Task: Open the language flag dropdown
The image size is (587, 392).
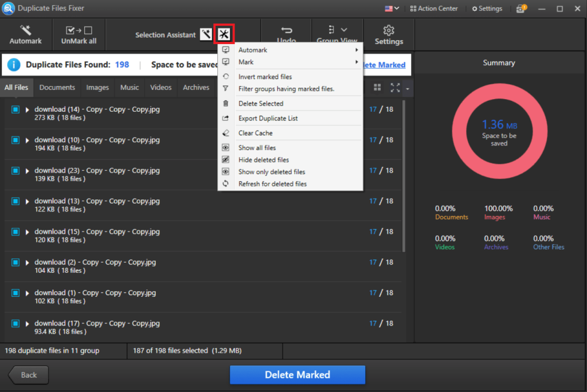Action: pyautogui.click(x=392, y=8)
